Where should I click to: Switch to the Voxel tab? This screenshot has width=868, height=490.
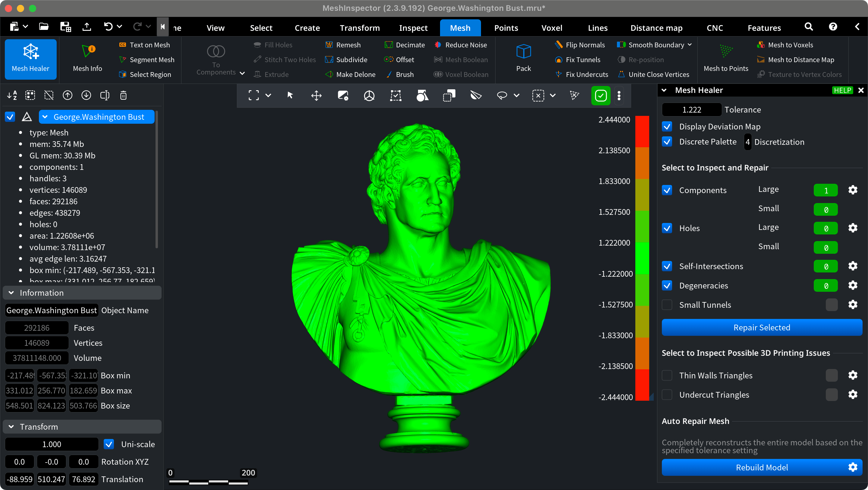tap(550, 27)
